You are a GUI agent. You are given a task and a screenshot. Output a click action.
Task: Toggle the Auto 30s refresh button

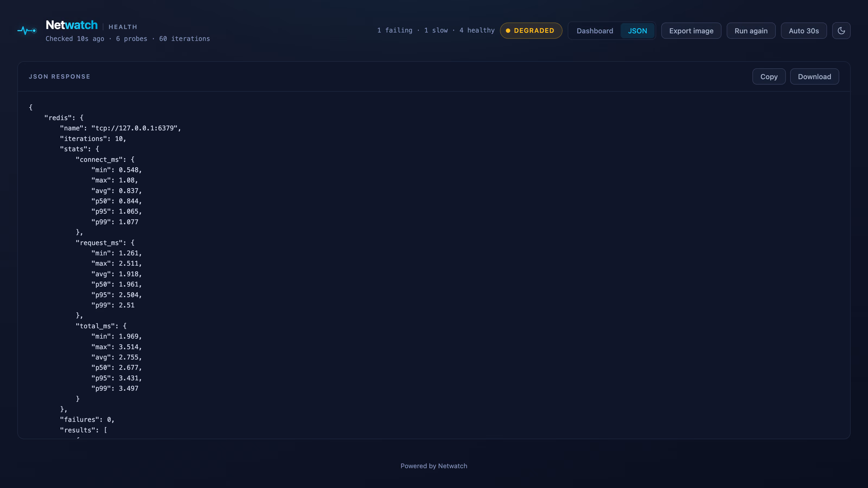[x=804, y=31]
